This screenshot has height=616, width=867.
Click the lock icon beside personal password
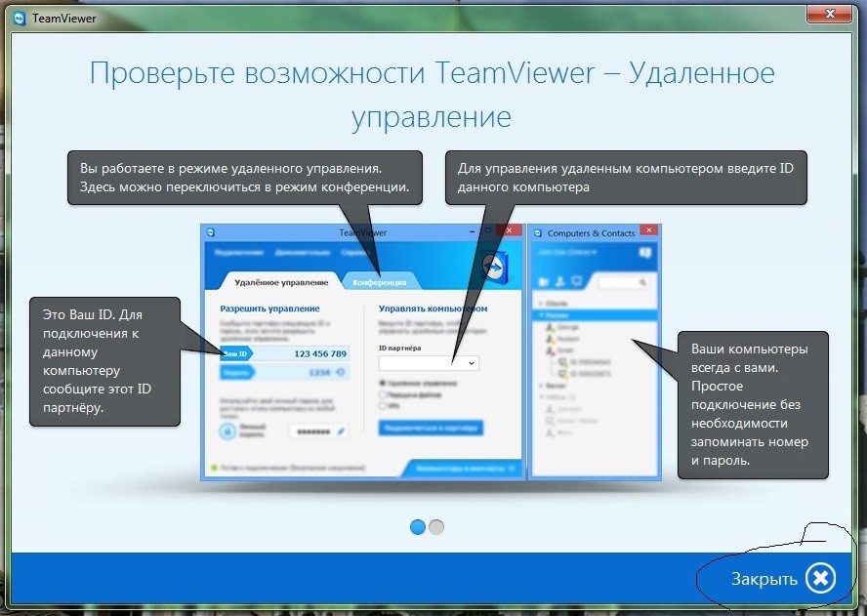click(x=227, y=431)
